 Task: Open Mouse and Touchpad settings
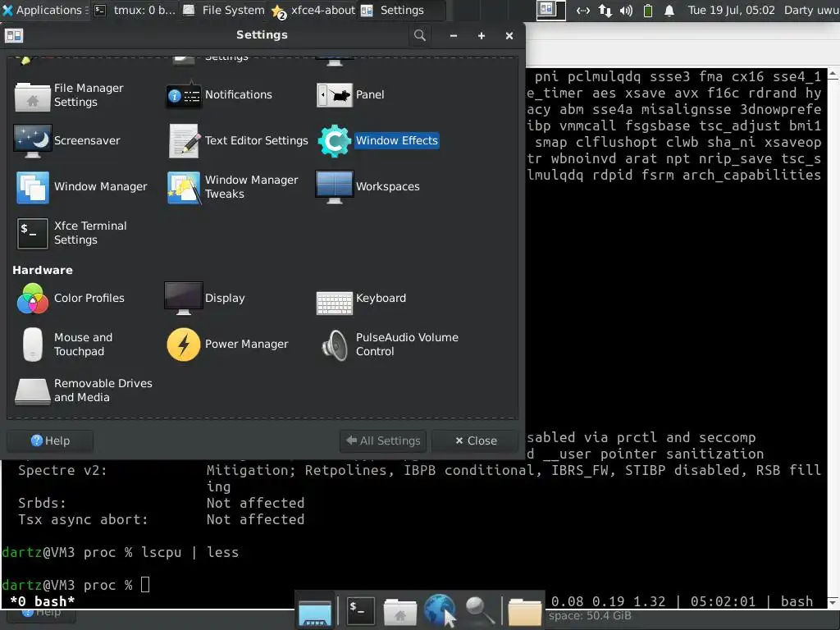[67, 345]
